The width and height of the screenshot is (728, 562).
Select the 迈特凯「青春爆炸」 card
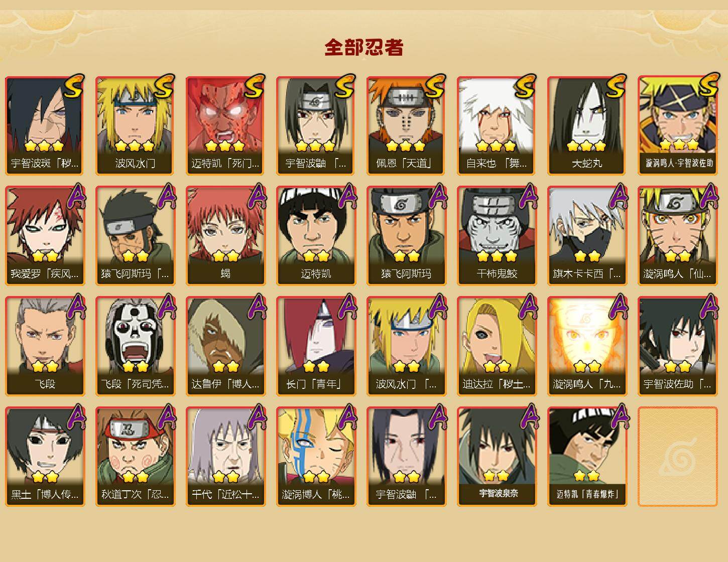[587, 457]
